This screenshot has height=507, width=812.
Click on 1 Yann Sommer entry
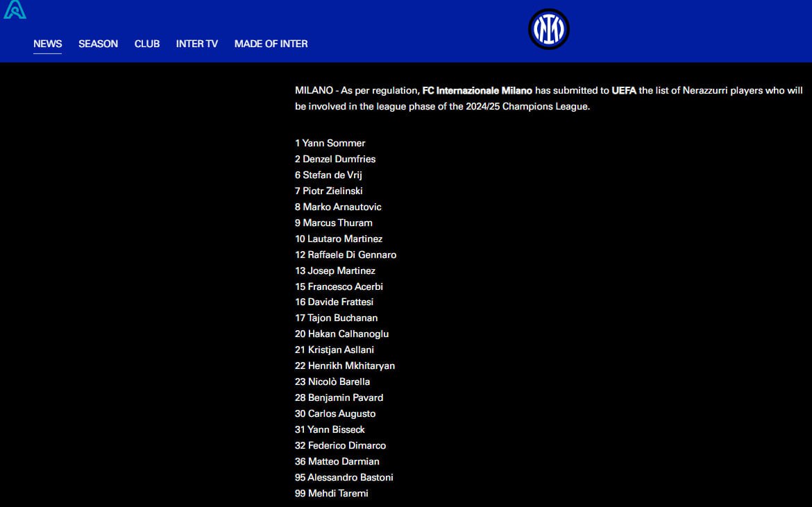point(330,143)
